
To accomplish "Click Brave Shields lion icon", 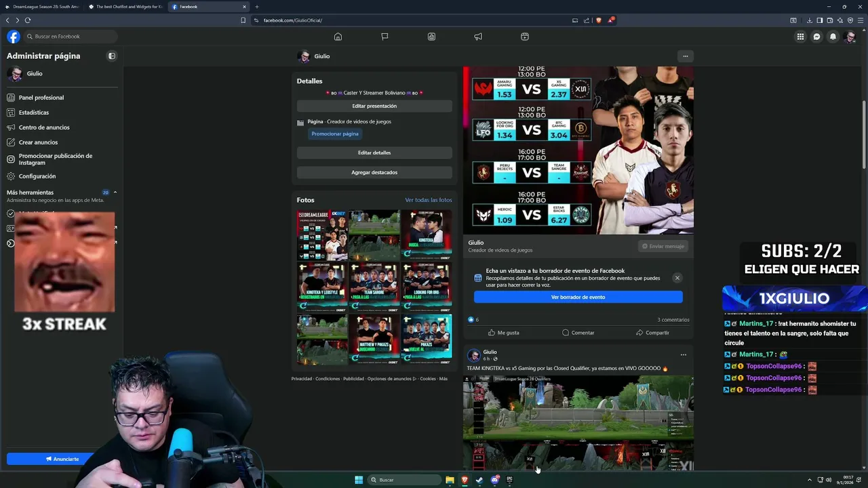I will 598,20.
